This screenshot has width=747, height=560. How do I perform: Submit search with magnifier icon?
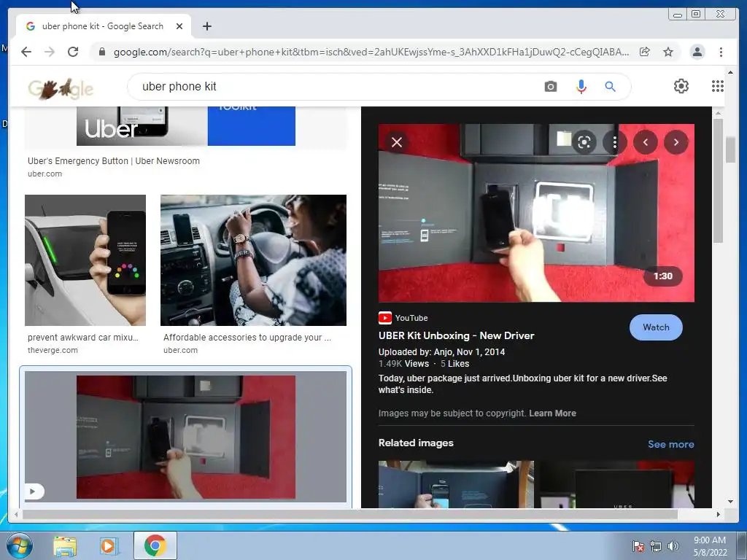coord(611,87)
